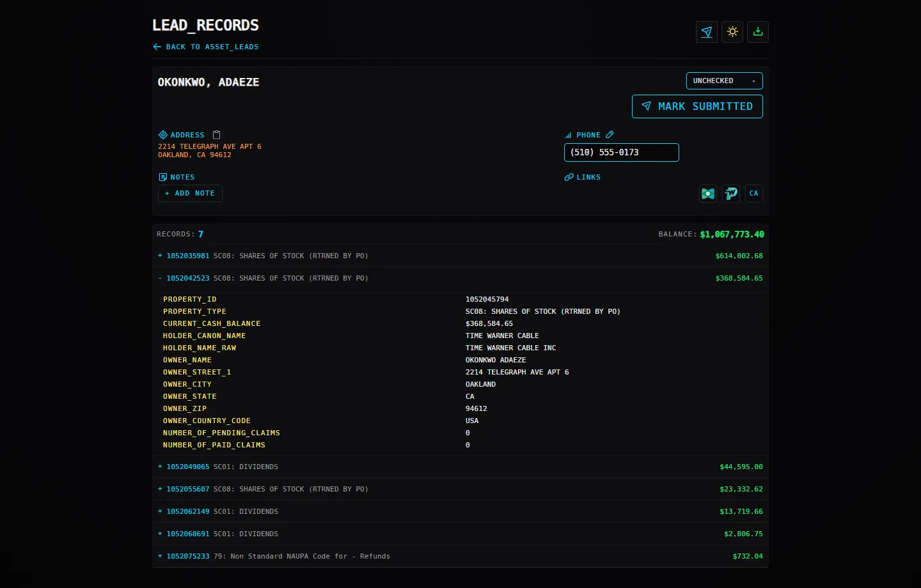Image resolution: width=921 pixels, height=588 pixels.
Task: Expand record 1052075233 refunds
Action: (x=460, y=556)
